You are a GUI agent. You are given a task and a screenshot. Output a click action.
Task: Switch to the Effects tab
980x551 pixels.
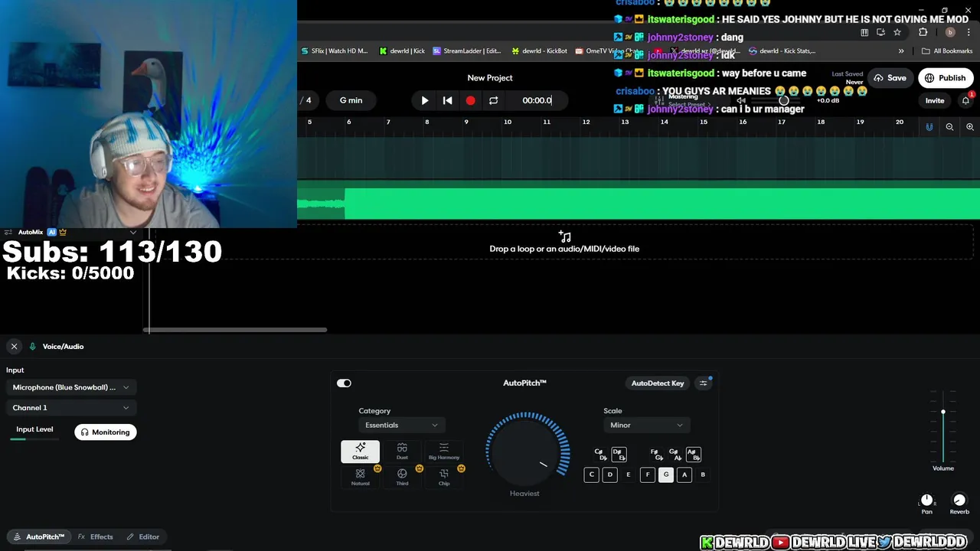[x=96, y=536]
